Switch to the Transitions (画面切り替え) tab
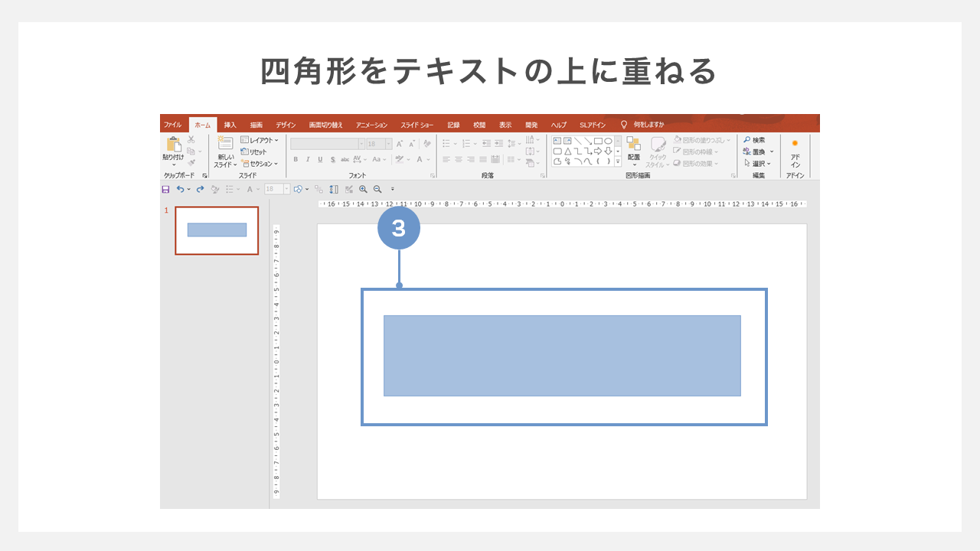This screenshot has height=551, width=980. pos(325,125)
